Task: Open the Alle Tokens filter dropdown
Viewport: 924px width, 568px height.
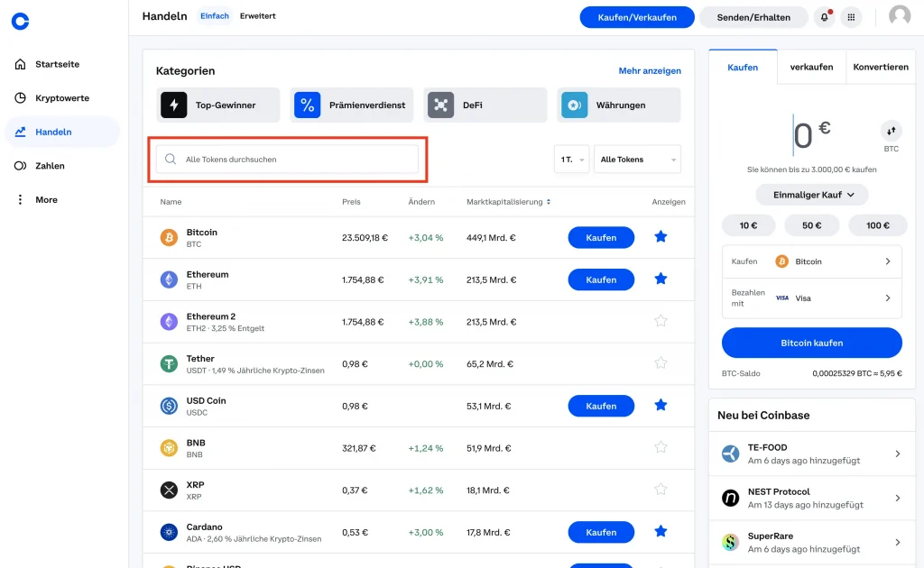Action: (x=637, y=160)
